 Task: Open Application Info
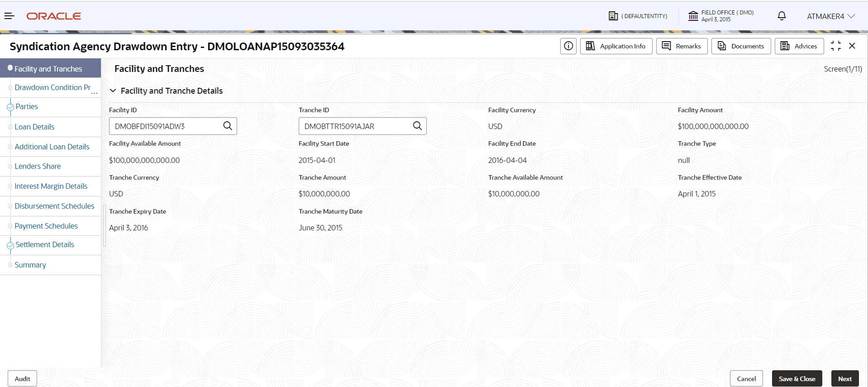point(616,46)
